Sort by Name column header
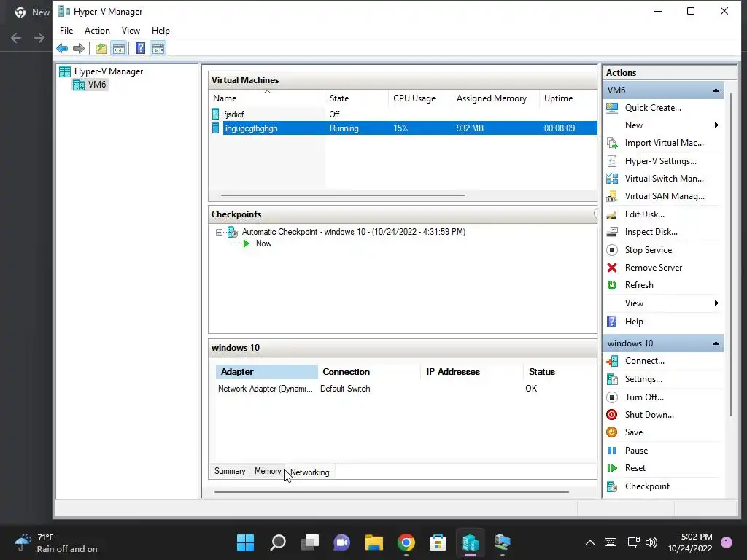Viewport: 747px width, 560px height. tap(267, 98)
